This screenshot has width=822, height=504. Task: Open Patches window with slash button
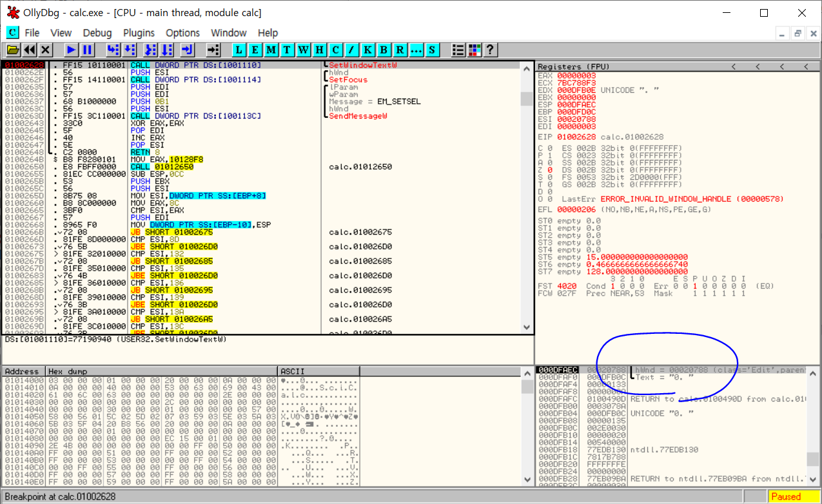(x=352, y=50)
